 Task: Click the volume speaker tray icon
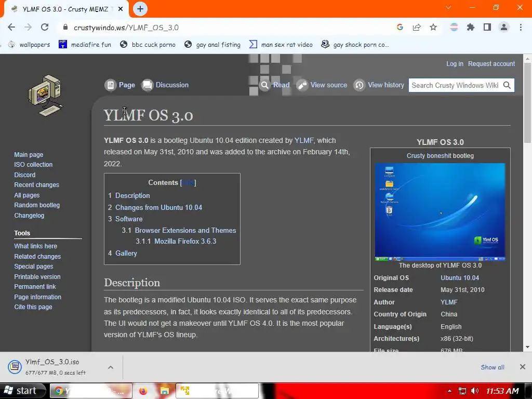coord(475,391)
